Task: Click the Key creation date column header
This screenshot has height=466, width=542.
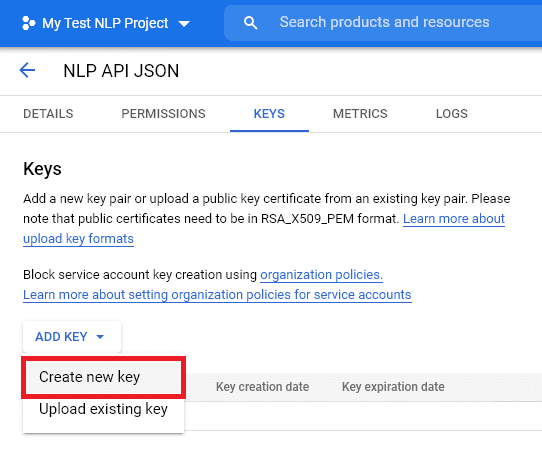Action: tap(262, 386)
